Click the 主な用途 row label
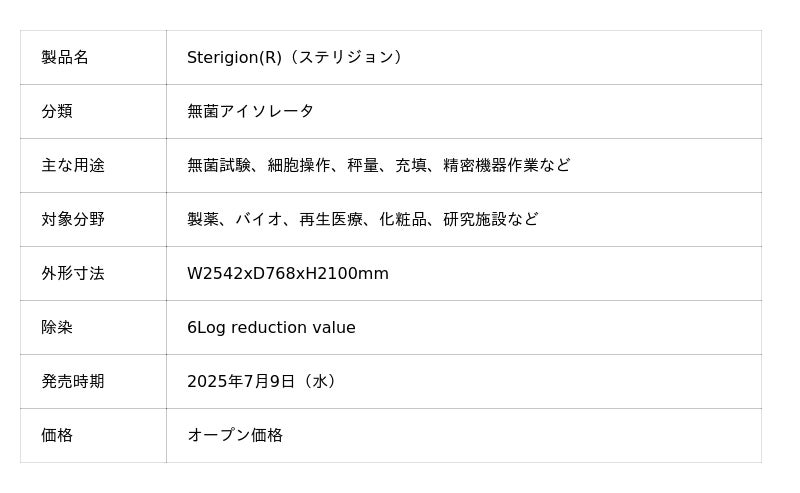This screenshot has height=493, width=800. [x=73, y=165]
